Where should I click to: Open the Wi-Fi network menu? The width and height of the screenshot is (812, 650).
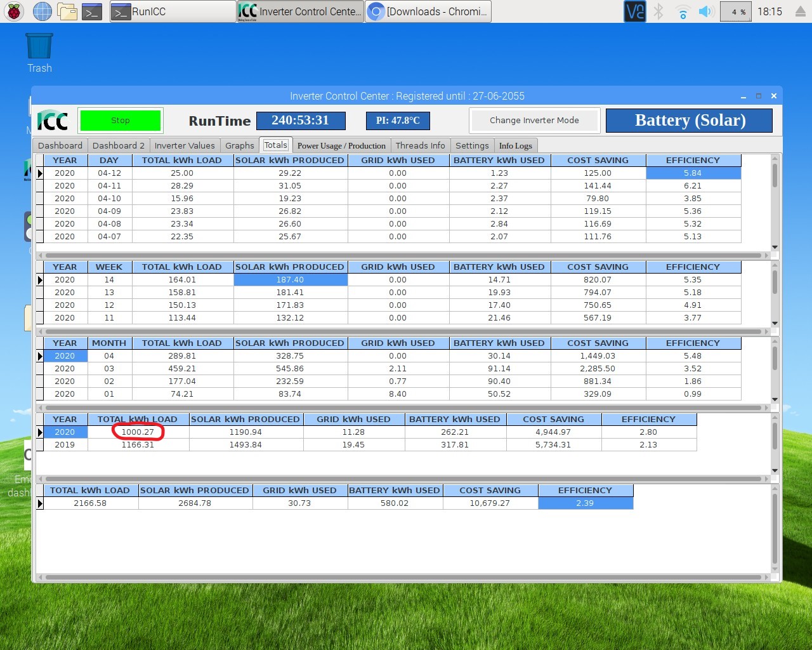[x=683, y=11]
